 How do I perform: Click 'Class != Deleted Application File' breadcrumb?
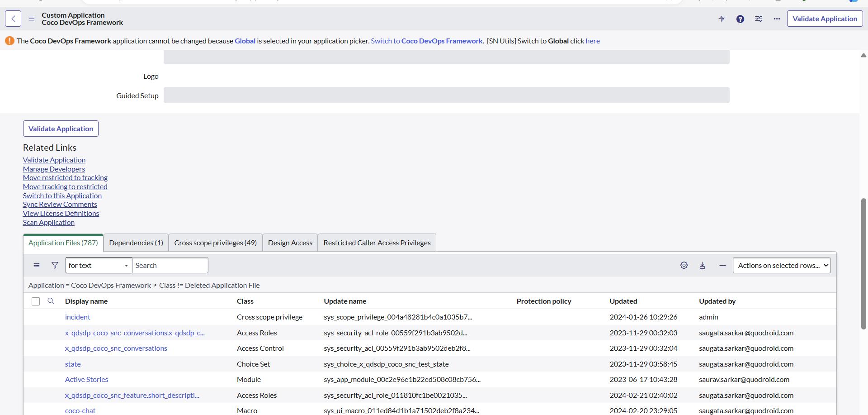[209, 285]
